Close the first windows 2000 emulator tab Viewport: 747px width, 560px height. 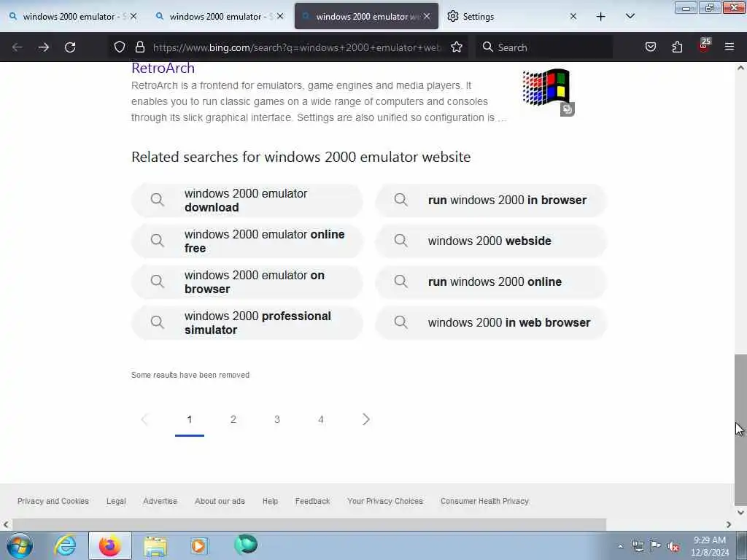pyautogui.click(x=133, y=17)
